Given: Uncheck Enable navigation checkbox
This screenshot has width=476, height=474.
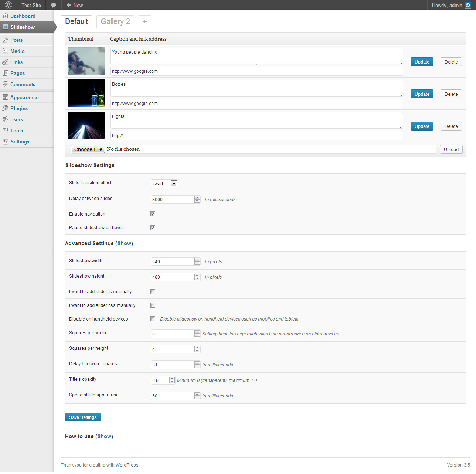Looking at the screenshot, I should [x=153, y=214].
